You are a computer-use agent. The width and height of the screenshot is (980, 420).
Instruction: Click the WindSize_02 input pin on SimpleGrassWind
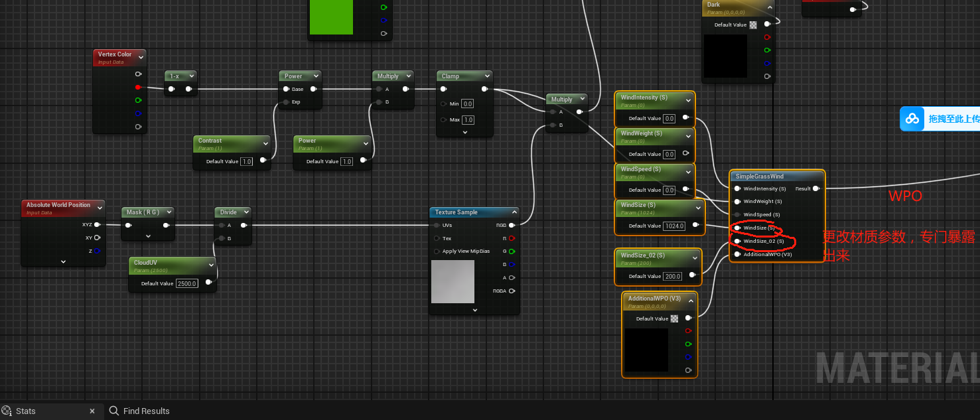click(737, 241)
